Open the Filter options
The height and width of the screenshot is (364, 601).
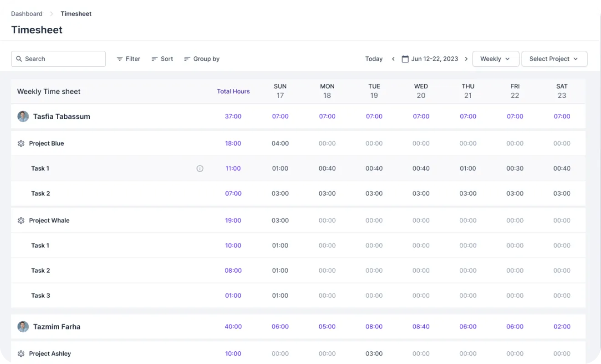click(128, 59)
